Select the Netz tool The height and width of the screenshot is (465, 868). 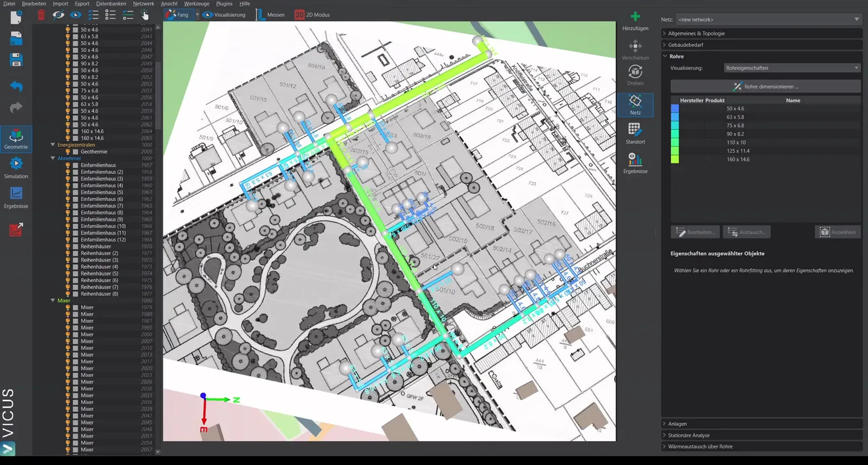pos(635,105)
